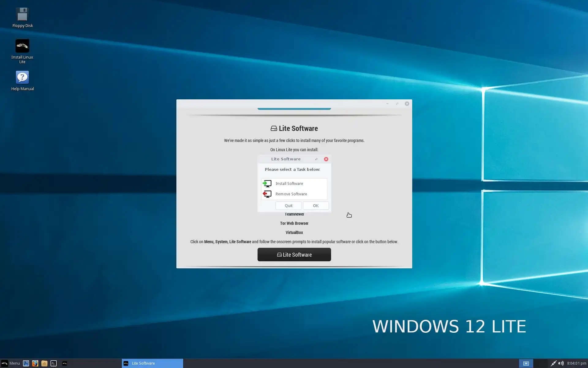Switch to the second workspace in pager
This screenshot has width=588, height=368.
click(x=541, y=363)
